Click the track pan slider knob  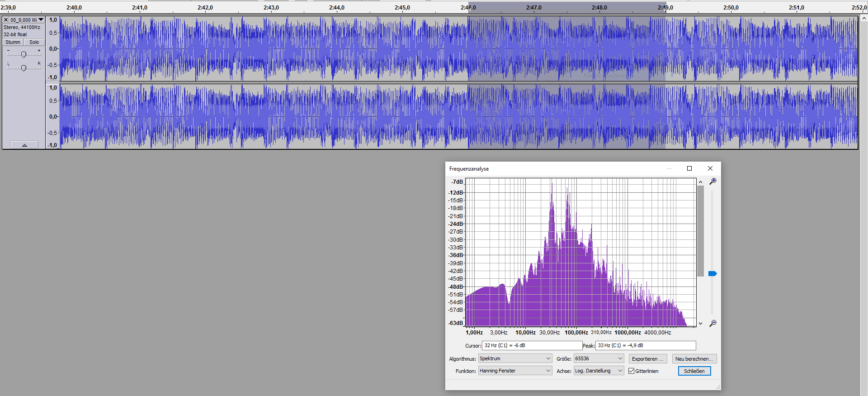tap(24, 68)
